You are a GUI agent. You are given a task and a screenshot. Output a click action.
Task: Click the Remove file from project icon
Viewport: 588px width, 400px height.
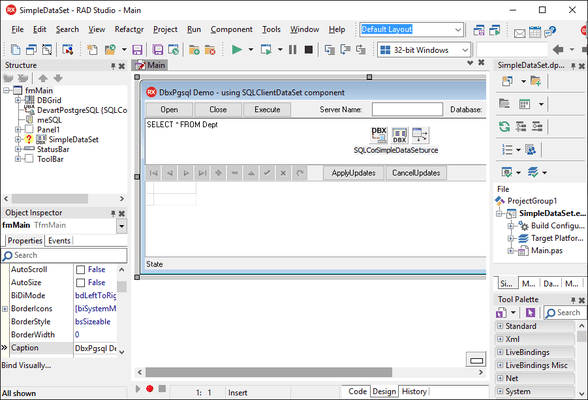coord(210,49)
